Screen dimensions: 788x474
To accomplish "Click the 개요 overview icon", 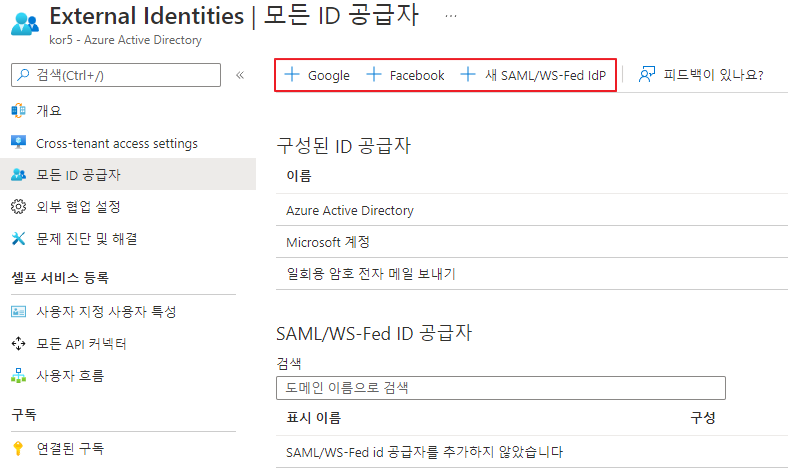I will (x=19, y=110).
